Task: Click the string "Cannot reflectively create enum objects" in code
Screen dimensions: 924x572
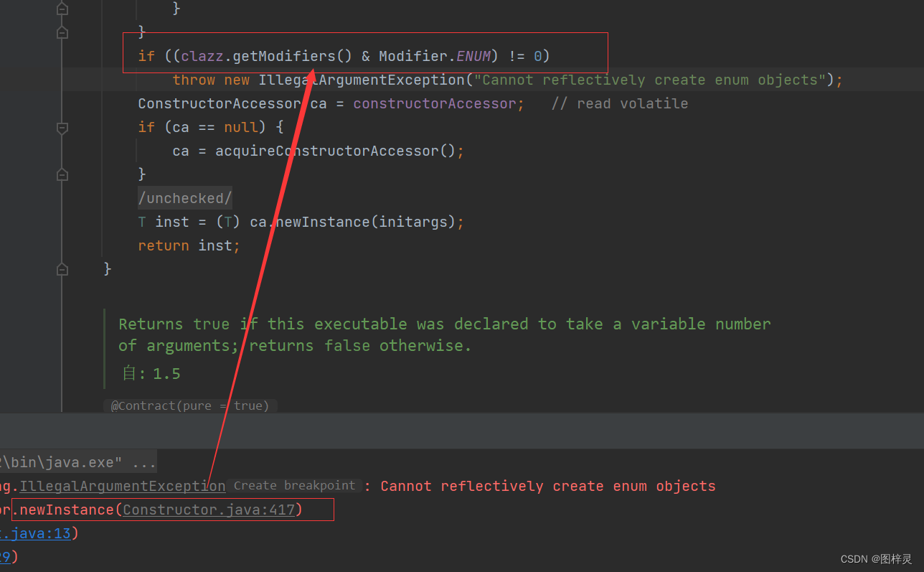Action: click(650, 80)
